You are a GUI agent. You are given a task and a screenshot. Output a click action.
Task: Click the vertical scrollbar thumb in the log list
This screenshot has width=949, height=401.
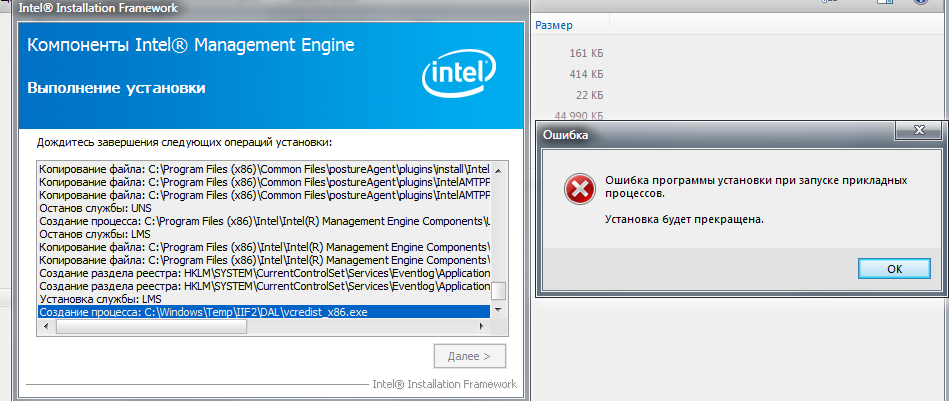(x=498, y=291)
